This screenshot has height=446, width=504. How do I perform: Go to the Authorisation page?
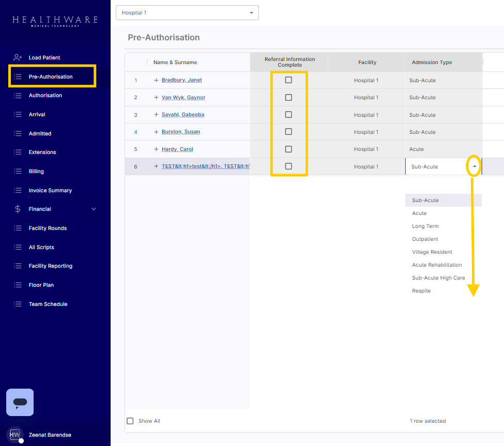(x=45, y=96)
